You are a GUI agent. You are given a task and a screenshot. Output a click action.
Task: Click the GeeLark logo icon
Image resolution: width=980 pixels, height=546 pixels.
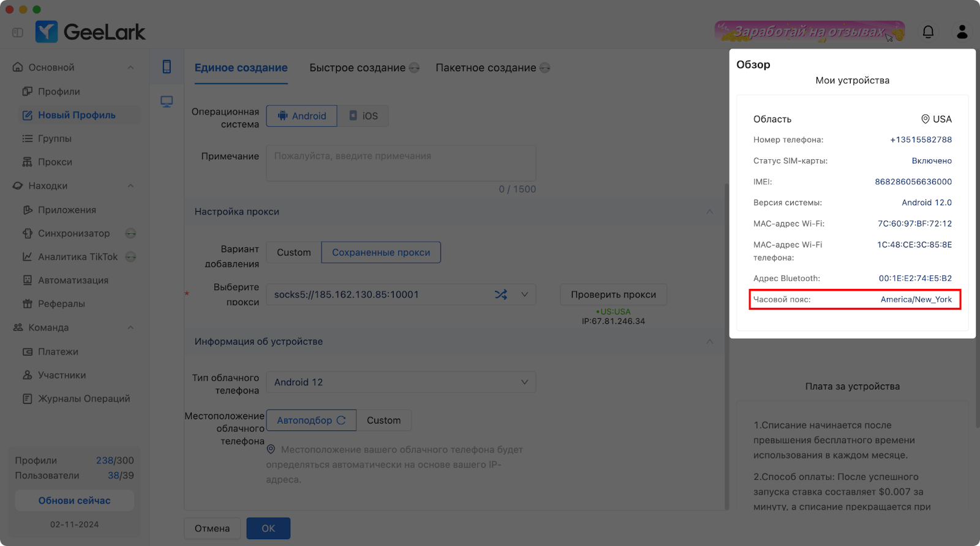47,32
